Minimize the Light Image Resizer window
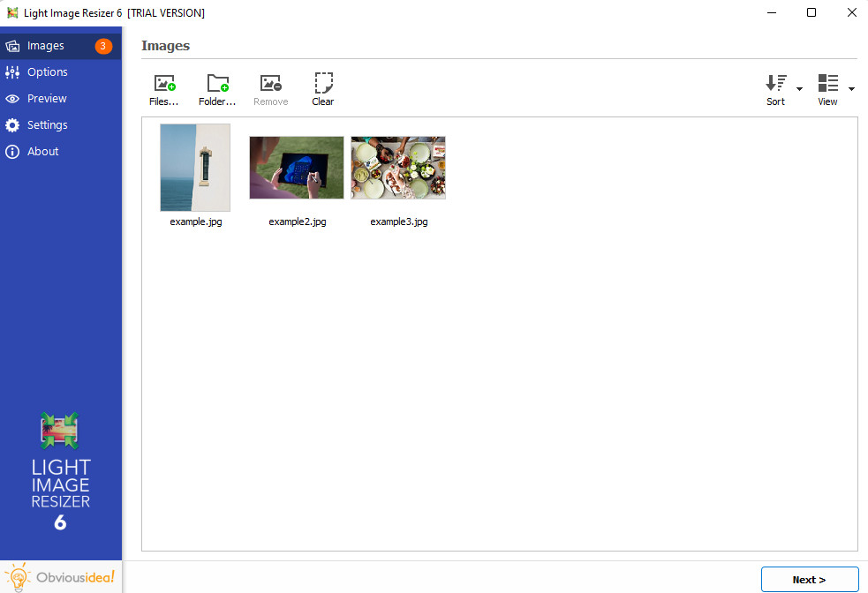Screen dimensions: 868x593 [x=772, y=12]
